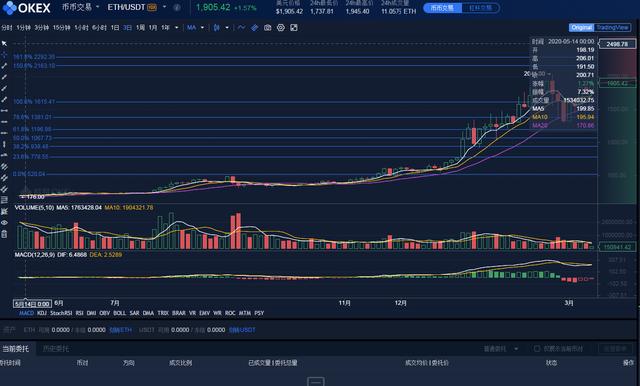The height and width of the screenshot is (386, 640).
Task: Toggle hide other pairs checkbox
Action: tap(537, 348)
